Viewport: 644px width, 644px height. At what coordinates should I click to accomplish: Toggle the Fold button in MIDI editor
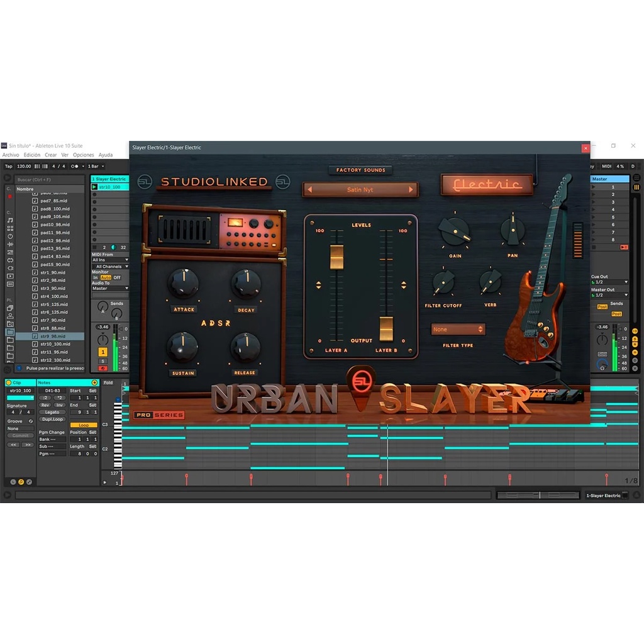pos(108,382)
